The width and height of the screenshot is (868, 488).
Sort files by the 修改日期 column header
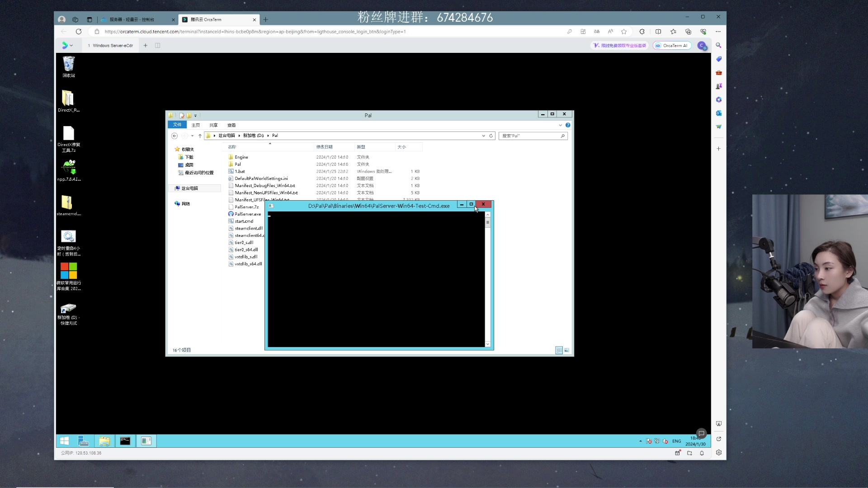tap(324, 147)
